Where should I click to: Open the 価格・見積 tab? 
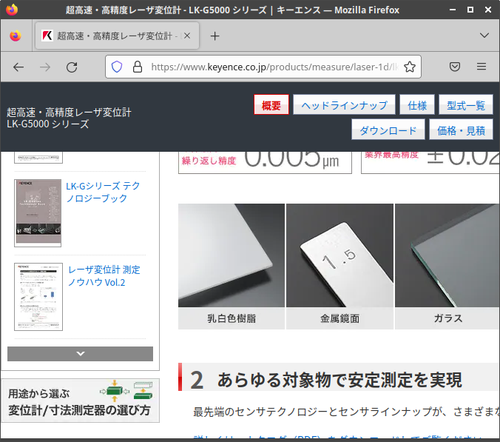click(x=461, y=129)
